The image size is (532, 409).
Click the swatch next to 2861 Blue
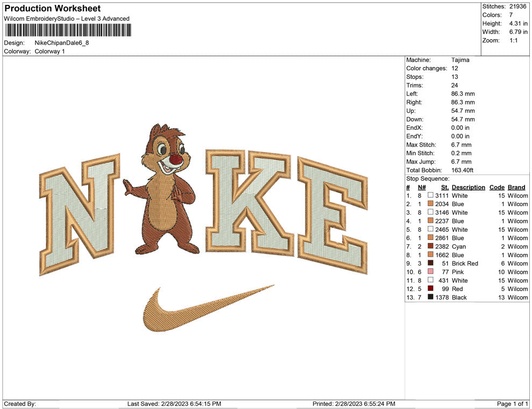[430, 238]
